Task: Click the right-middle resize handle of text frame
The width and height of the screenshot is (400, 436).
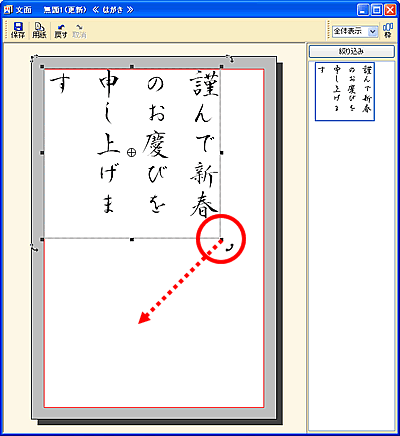Action: pyautogui.click(x=222, y=153)
